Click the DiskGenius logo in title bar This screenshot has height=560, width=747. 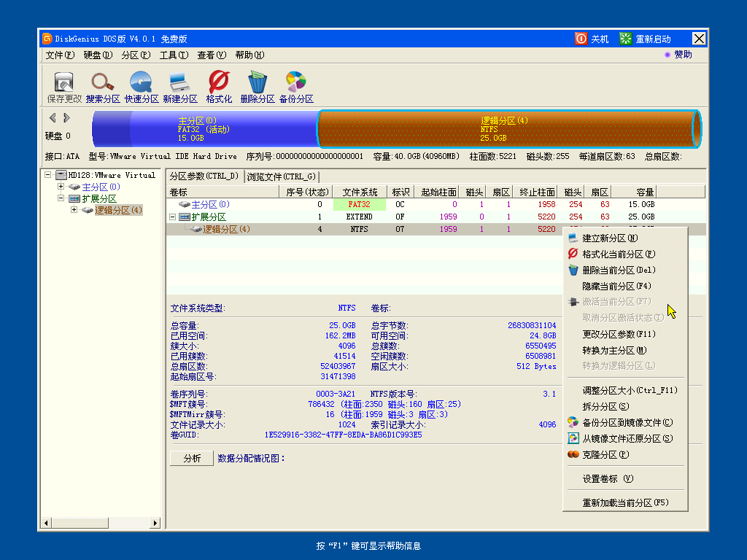click(47, 39)
